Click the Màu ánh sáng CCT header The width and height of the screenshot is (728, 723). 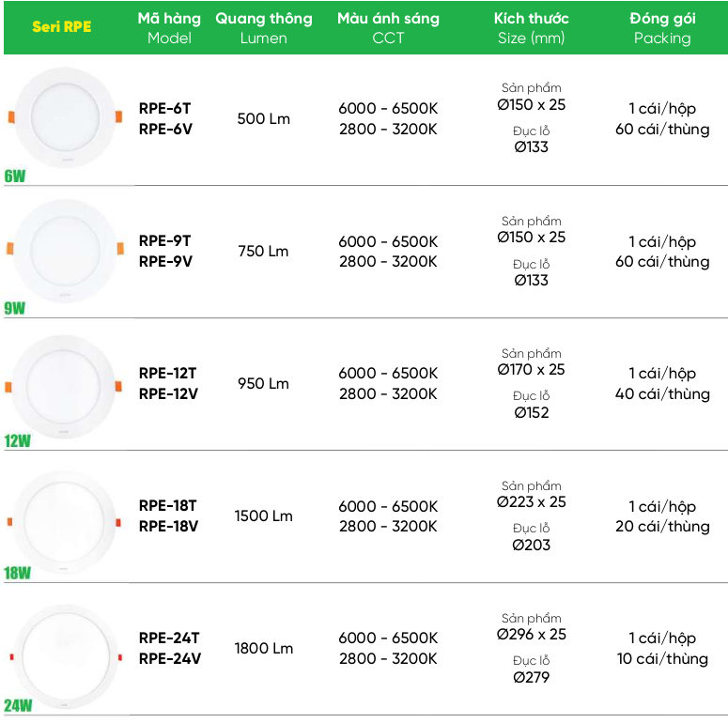[x=388, y=28]
